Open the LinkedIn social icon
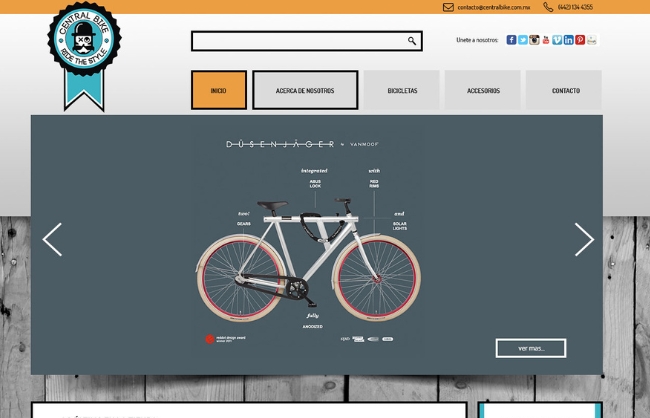 tap(569, 40)
